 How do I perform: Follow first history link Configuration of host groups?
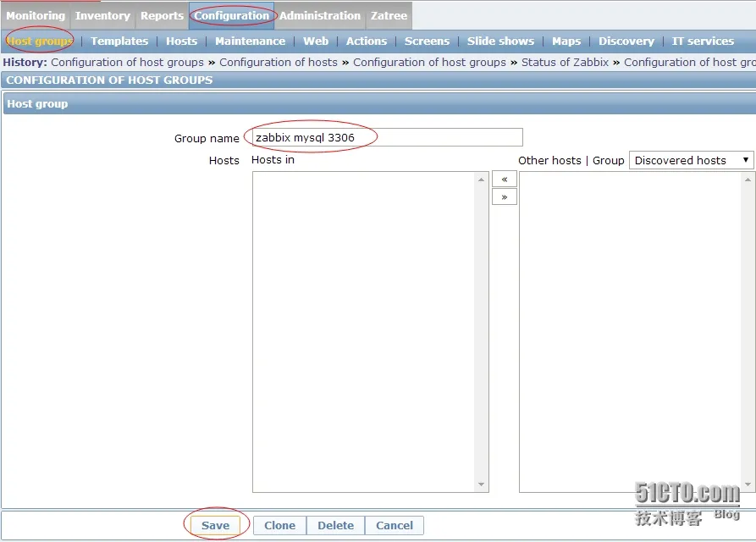pos(127,62)
